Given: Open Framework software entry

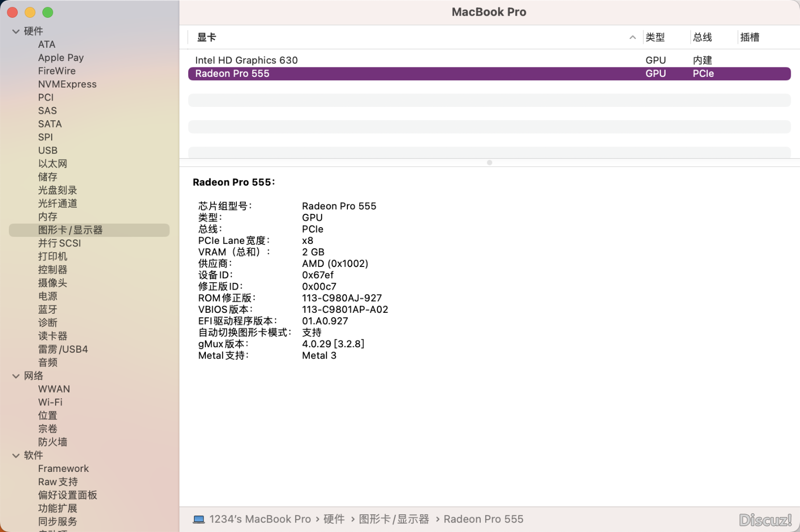Looking at the screenshot, I should [64, 468].
